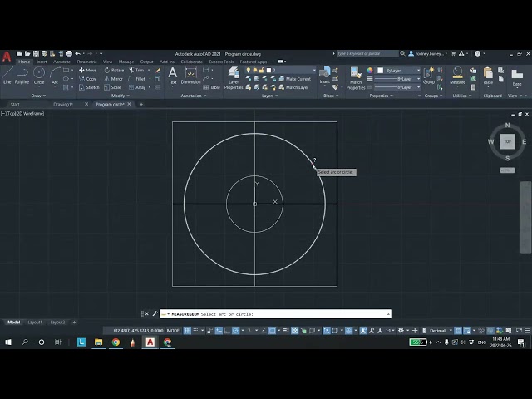Choose the Stretch tool
This screenshot has height=399, width=532.
click(x=89, y=87)
